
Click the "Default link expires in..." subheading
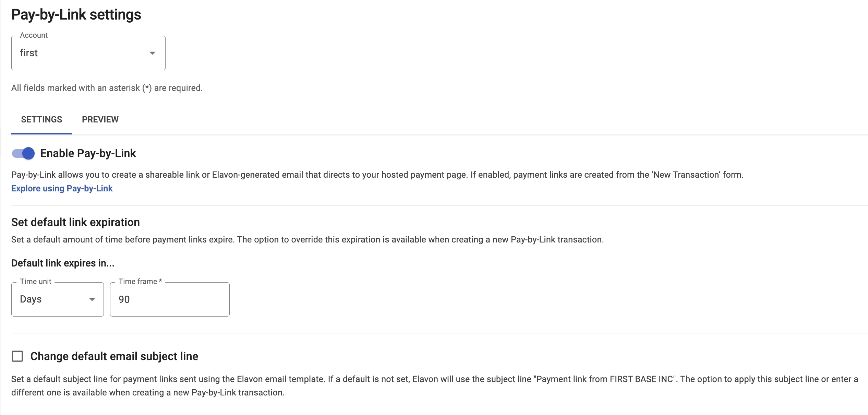[63, 263]
